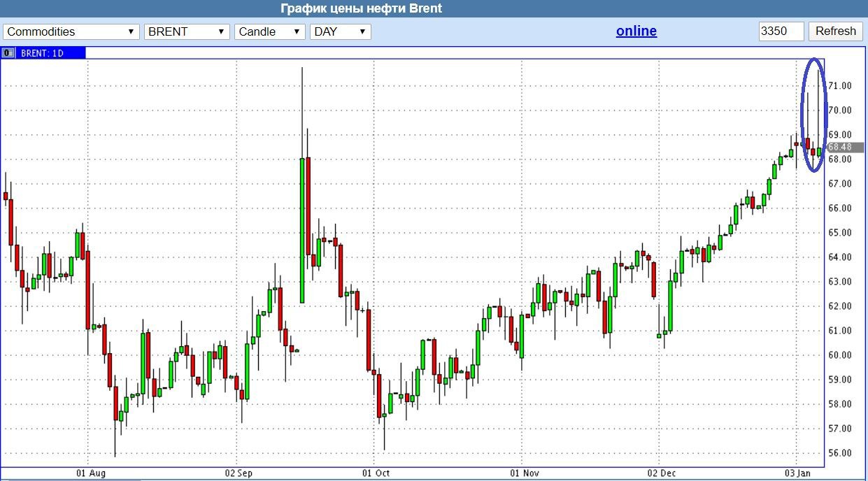Viewport: 868px width, 481px height.
Task: Click the small icon beside BRENT: 1D label
Action: pos(8,52)
